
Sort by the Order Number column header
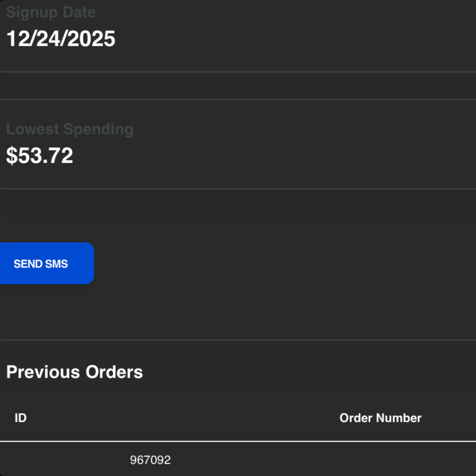coord(380,418)
